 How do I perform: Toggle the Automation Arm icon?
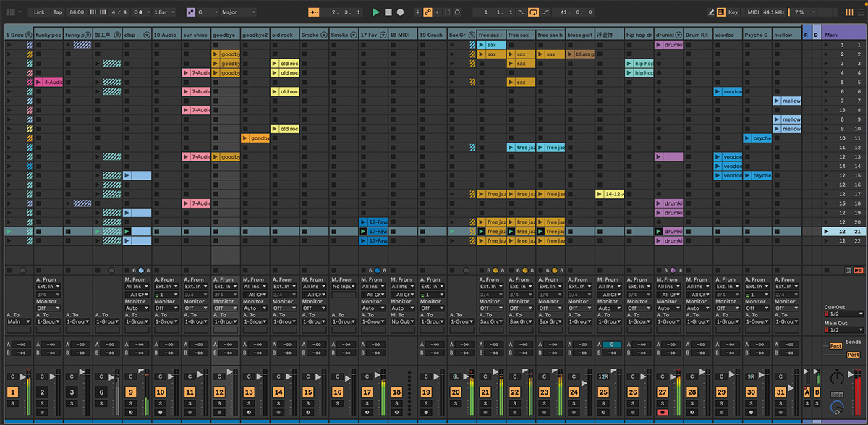point(427,12)
